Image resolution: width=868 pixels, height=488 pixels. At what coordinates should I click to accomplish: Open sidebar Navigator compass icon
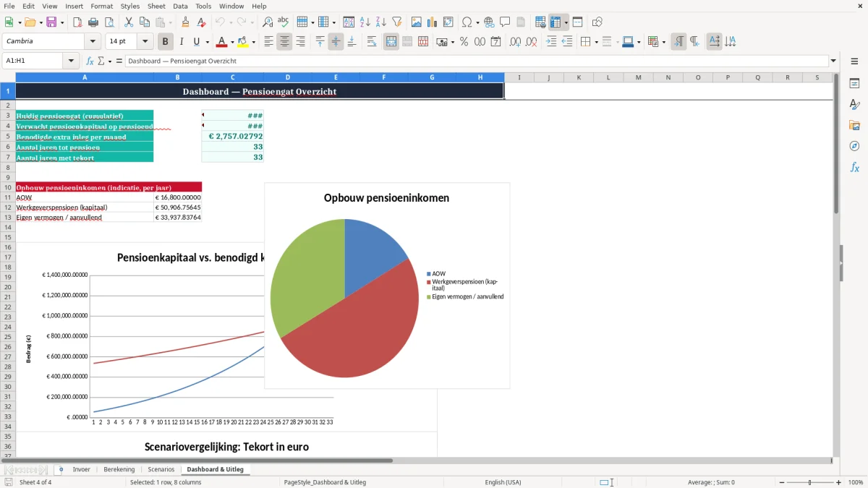click(x=854, y=146)
